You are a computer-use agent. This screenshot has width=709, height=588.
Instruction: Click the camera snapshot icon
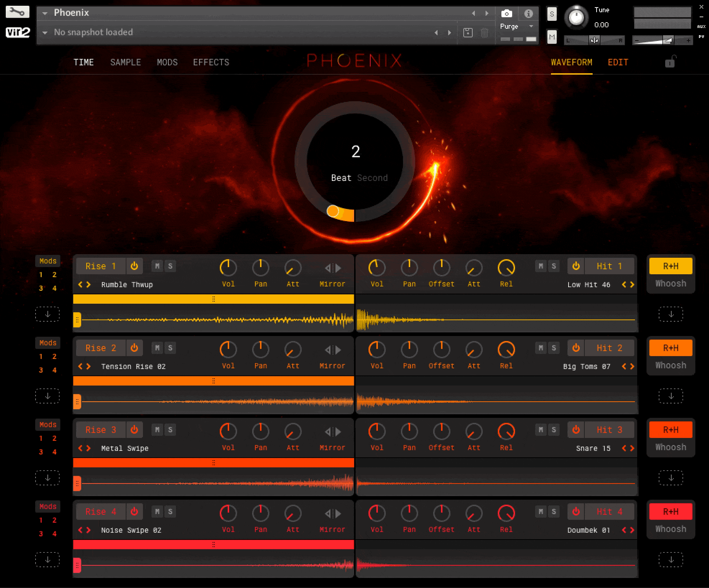[x=506, y=14]
